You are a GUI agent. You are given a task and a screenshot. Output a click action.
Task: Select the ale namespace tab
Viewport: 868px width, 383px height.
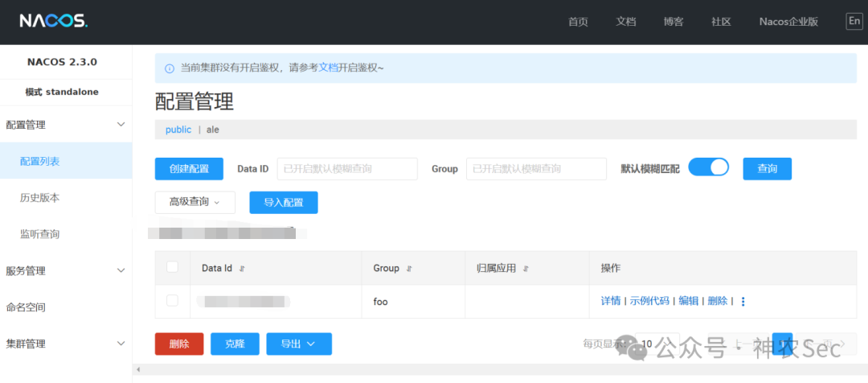tap(213, 130)
